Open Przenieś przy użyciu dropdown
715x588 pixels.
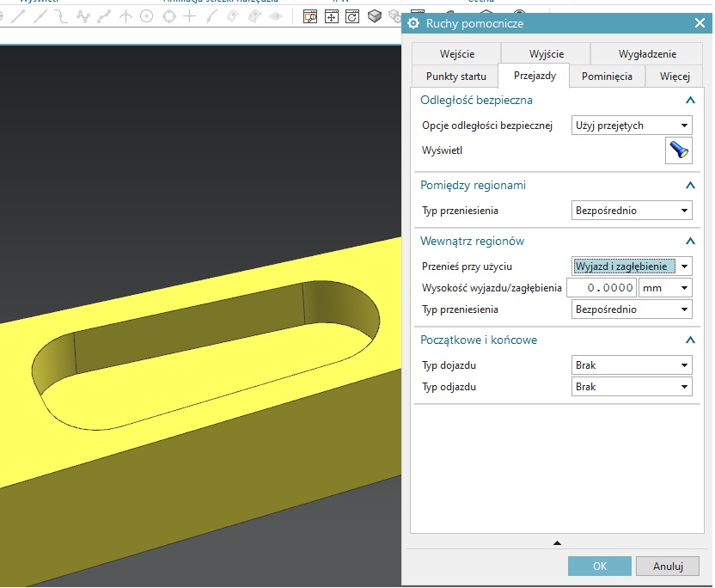tap(632, 266)
